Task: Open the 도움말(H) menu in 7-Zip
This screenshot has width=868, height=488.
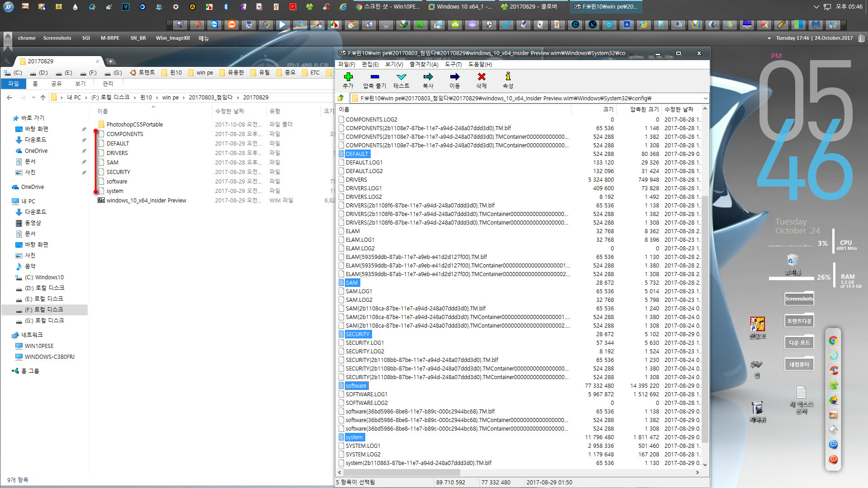Action: tap(480, 65)
